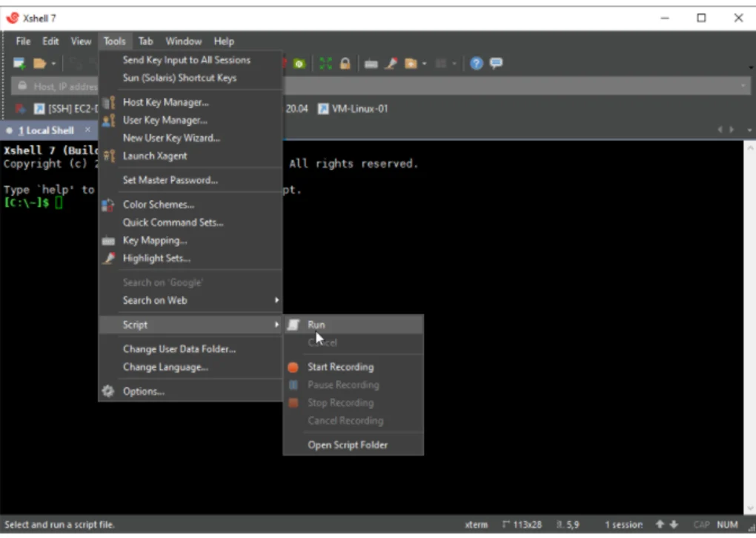Open Host Key Manager from Tools menu
This screenshot has width=756, height=538.
pos(165,102)
